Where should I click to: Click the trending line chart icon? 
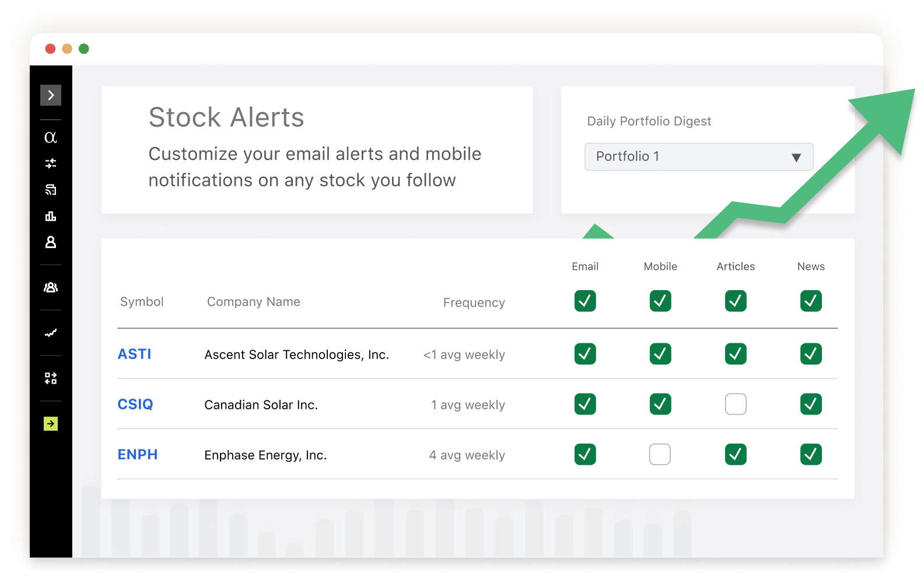coord(51,333)
